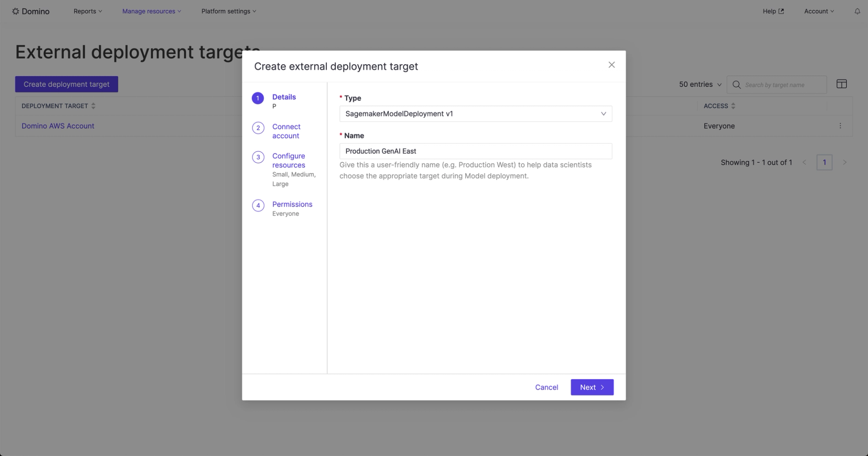
Task: Expand the Type dropdown
Action: point(476,114)
